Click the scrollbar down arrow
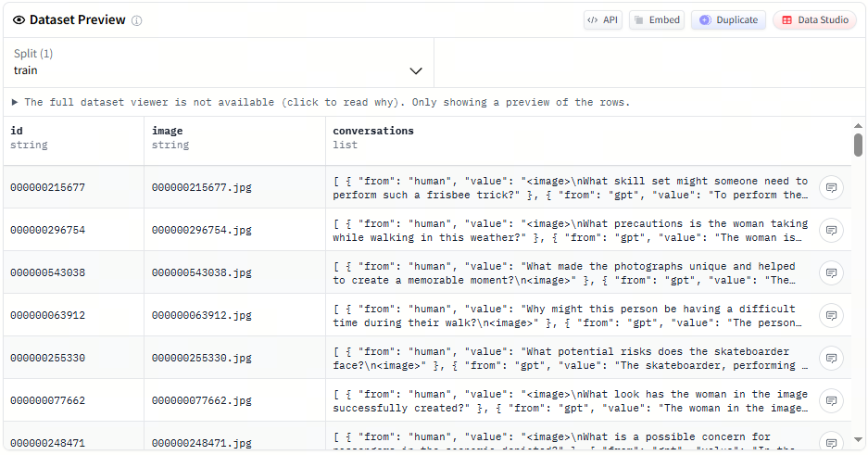 (x=858, y=440)
